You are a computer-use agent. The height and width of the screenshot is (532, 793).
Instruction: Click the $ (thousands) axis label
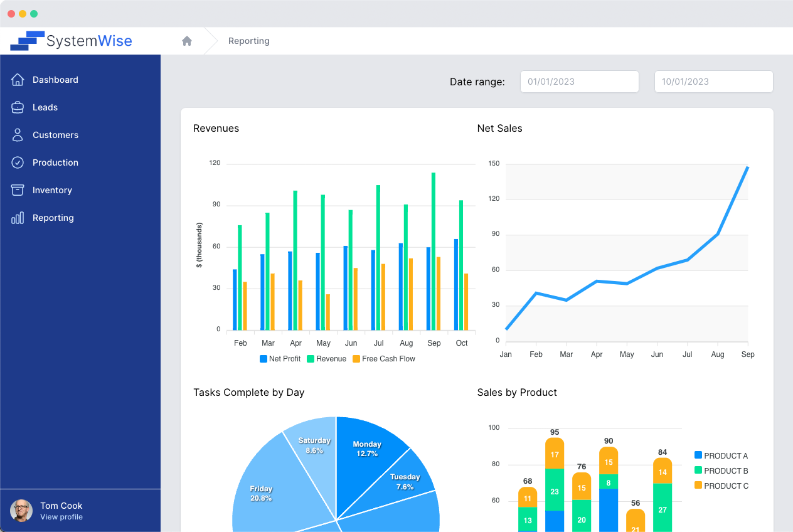tap(200, 245)
